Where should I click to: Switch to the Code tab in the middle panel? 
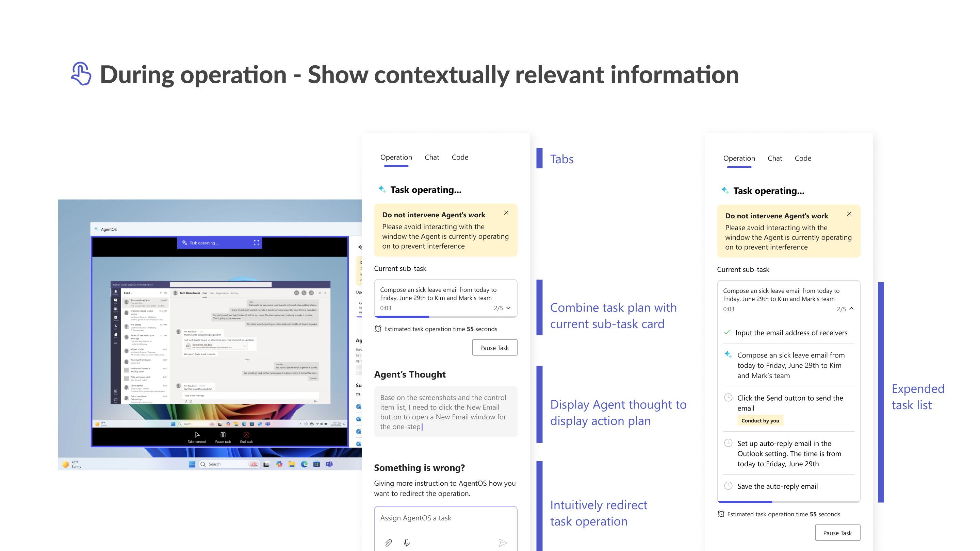coord(460,157)
